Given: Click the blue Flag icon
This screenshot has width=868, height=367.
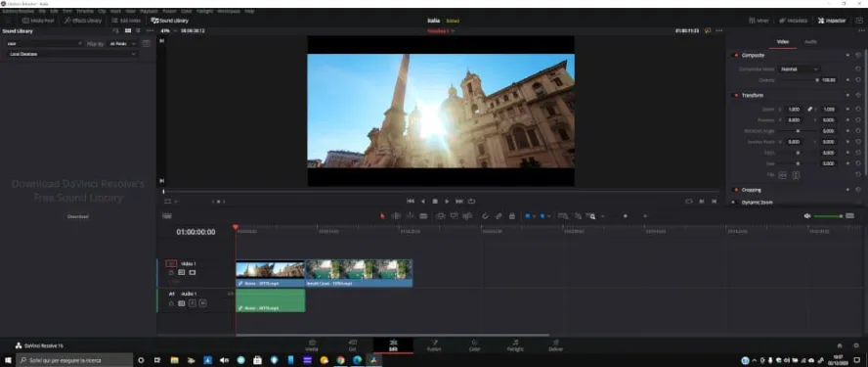Looking at the screenshot, I should click(x=528, y=216).
